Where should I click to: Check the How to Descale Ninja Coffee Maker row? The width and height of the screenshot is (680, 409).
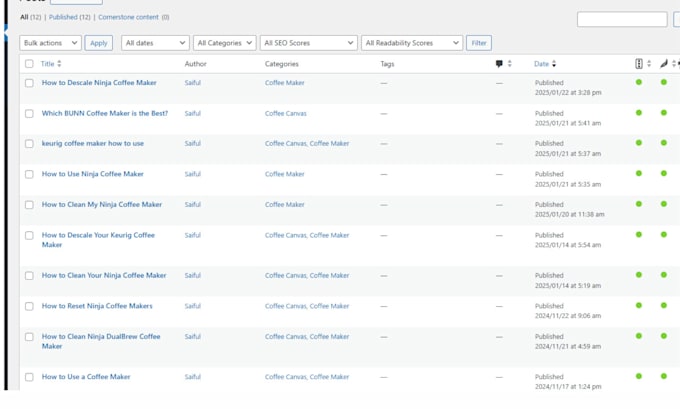click(29, 83)
